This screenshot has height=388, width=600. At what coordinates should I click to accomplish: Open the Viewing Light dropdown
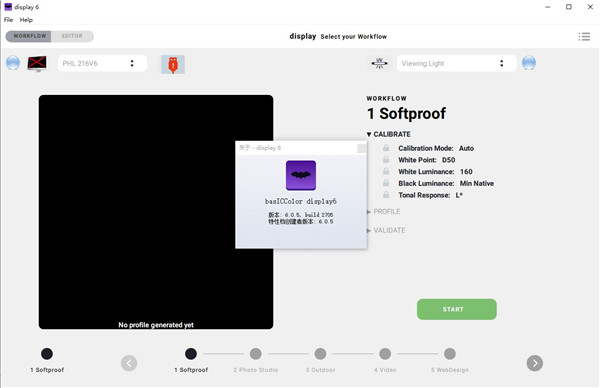click(x=457, y=63)
